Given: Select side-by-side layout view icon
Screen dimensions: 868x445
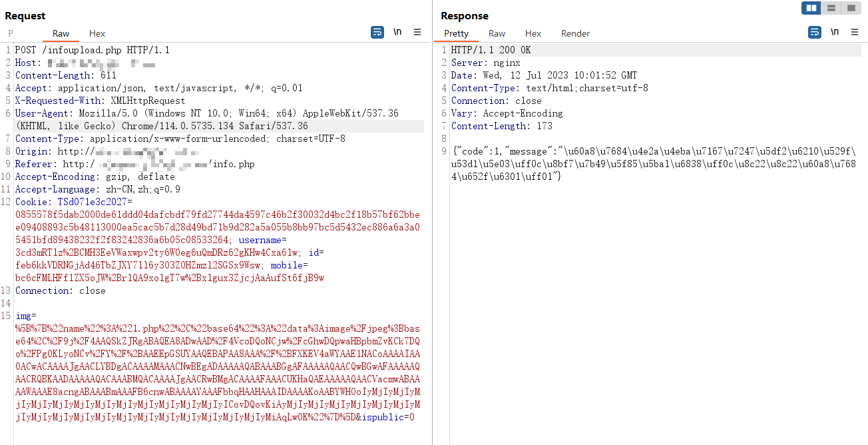Looking at the screenshot, I should tap(811, 8).
